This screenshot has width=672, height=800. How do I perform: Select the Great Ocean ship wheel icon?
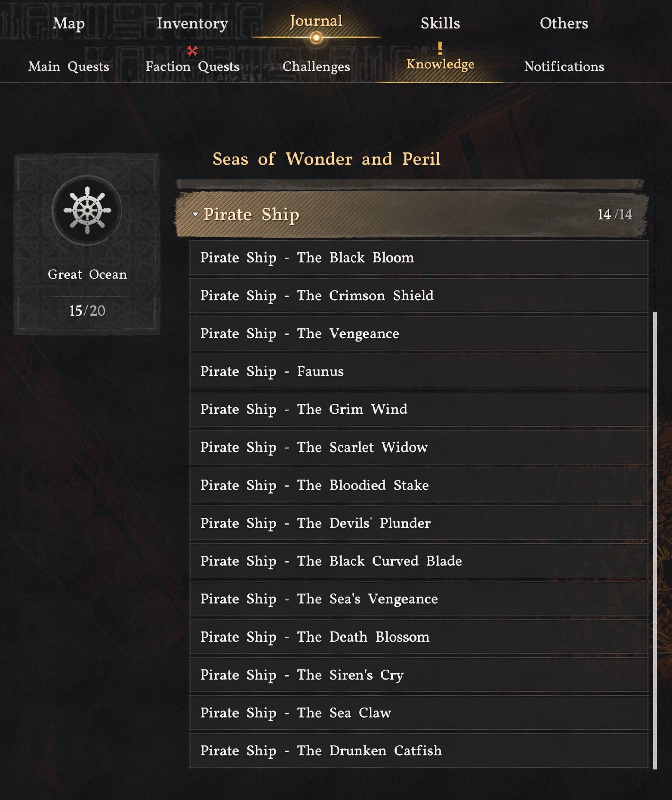[87, 211]
